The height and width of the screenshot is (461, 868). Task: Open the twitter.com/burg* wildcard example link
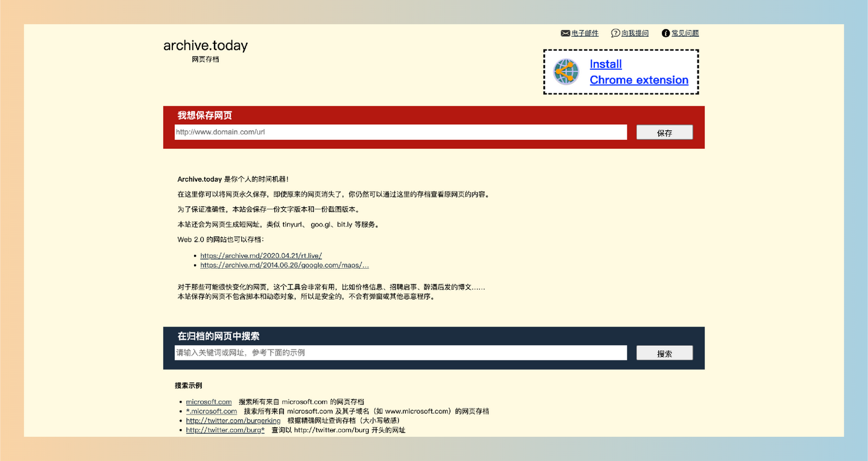[x=225, y=430]
